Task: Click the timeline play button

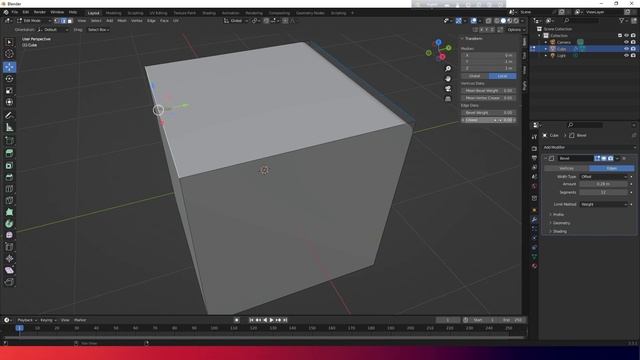Action: pyautogui.click(x=271, y=320)
